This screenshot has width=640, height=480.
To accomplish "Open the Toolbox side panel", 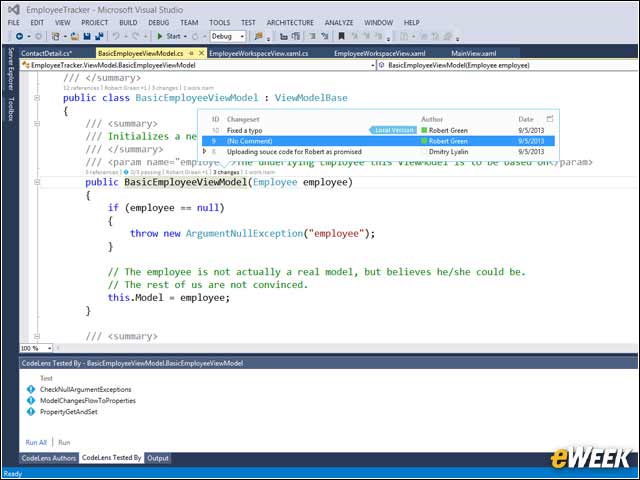I will pyautogui.click(x=11, y=109).
